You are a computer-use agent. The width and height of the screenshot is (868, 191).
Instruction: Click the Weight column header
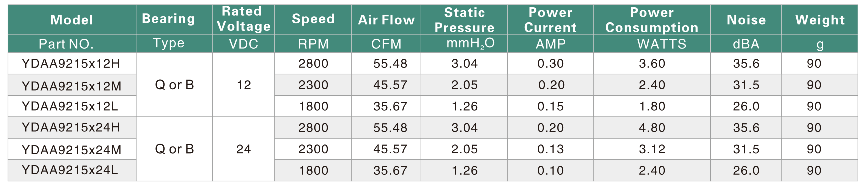pos(820,20)
